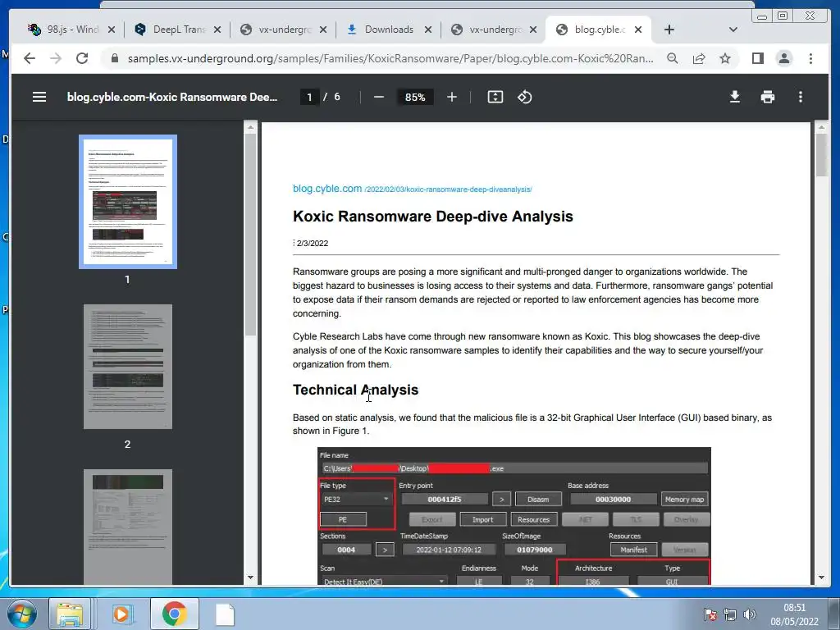Toggle the PDF sidebar hamburger menu
Viewport: 840px width, 630px height.
click(39, 97)
